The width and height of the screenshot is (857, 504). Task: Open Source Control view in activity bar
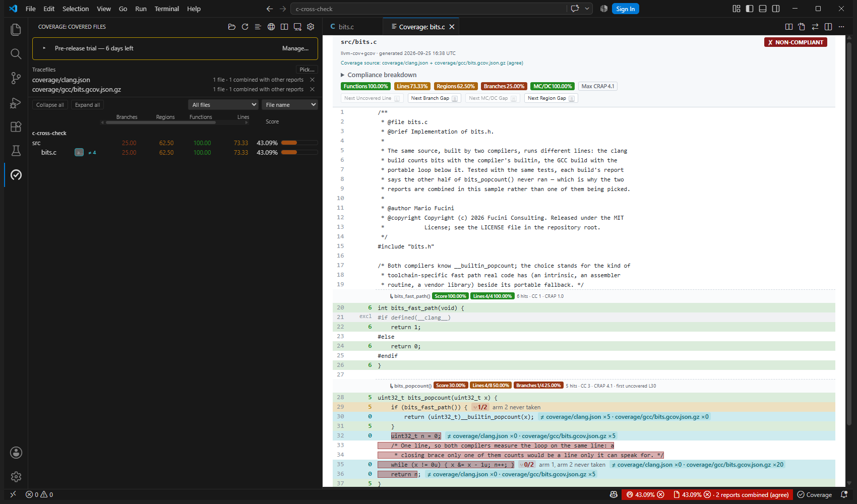tap(16, 78)
